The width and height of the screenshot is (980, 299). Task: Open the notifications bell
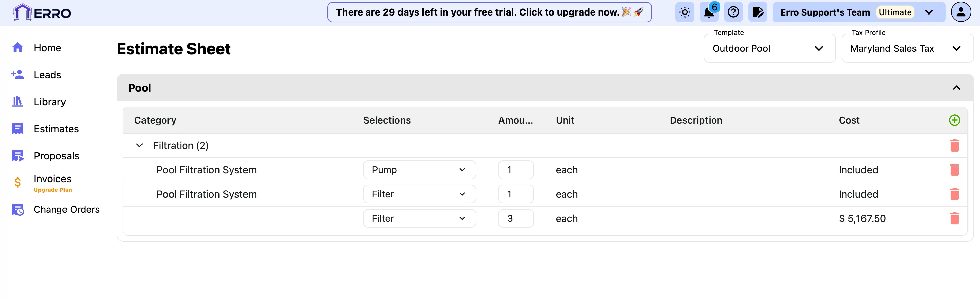709,12
